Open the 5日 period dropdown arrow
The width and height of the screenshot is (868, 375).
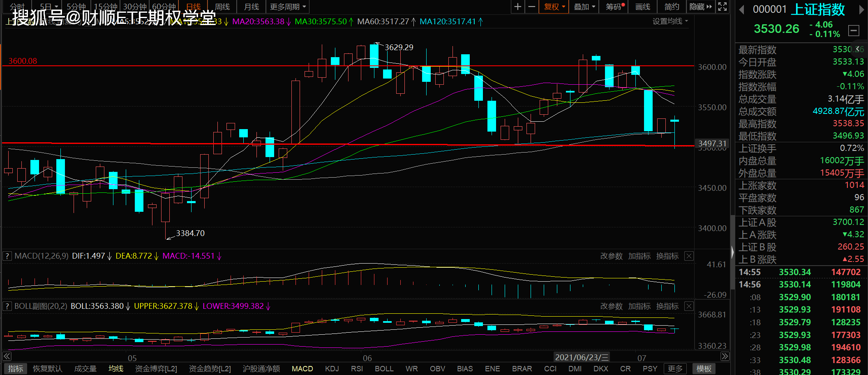pyautogui.click(x=56, y=7)
